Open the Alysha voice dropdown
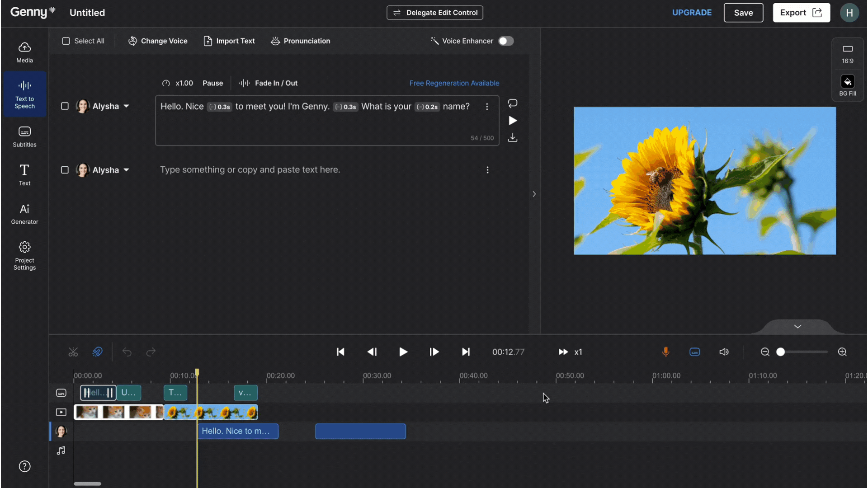The height and width of the screenshot is (488, 868). click(x=127, y=106)
